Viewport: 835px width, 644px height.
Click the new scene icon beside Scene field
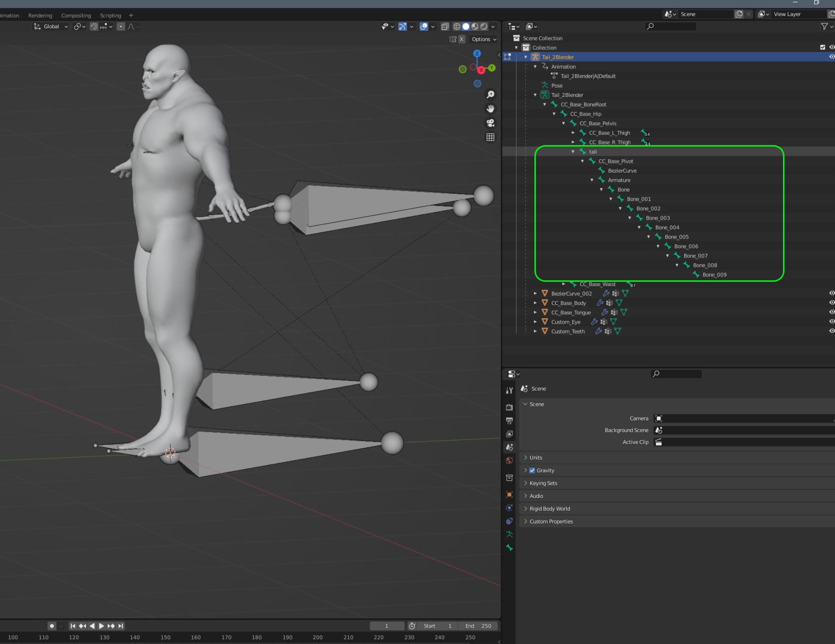(x=739, y=14)
